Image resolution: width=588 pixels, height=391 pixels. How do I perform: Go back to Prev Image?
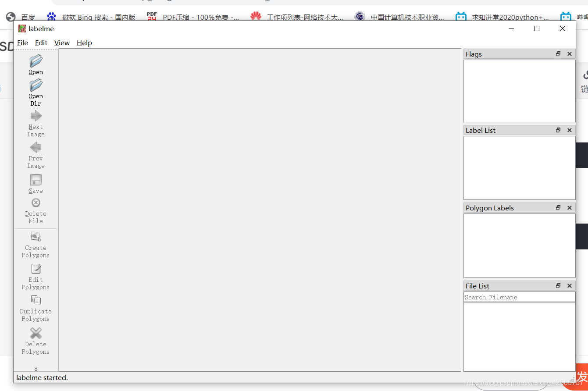[x=36, y=156]
